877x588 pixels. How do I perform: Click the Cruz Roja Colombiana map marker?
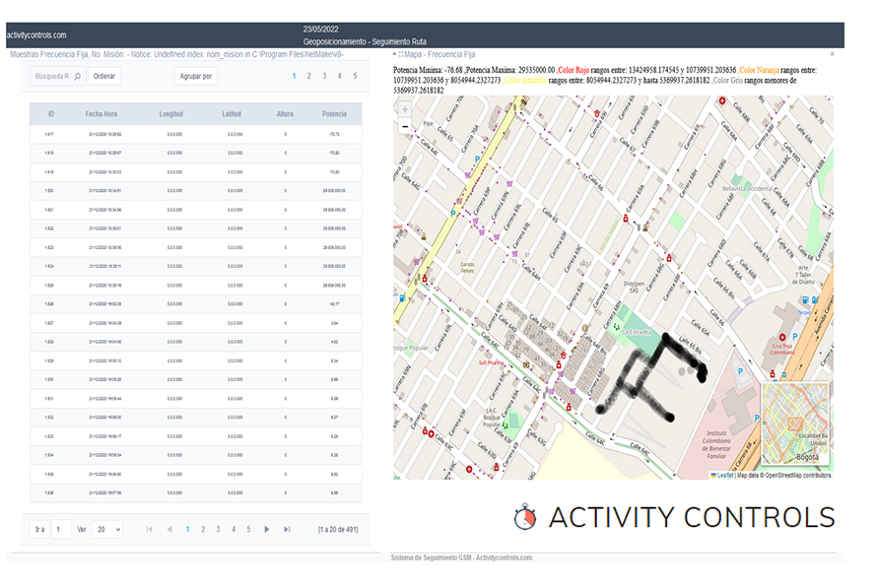pyautogui.click(x=782, y=338)
